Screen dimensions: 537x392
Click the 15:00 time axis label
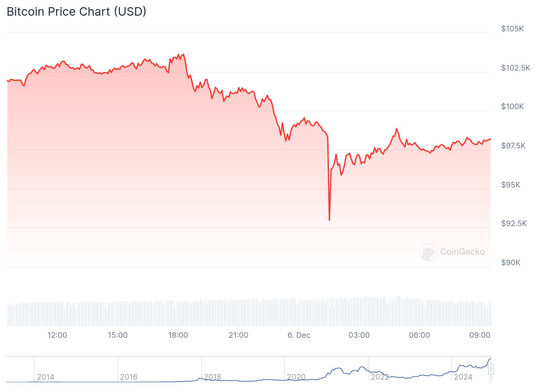pyautogui.click(x=118, y=335)
